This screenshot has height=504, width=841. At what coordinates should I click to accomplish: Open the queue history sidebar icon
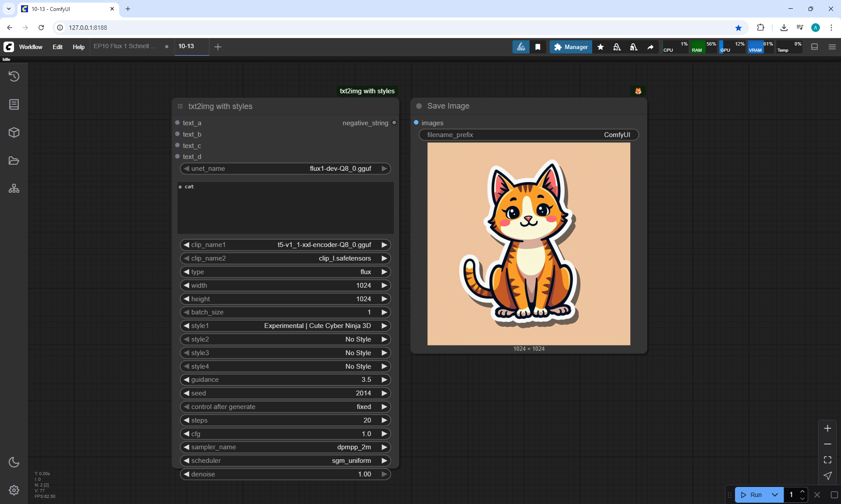(x=14, y=76)
